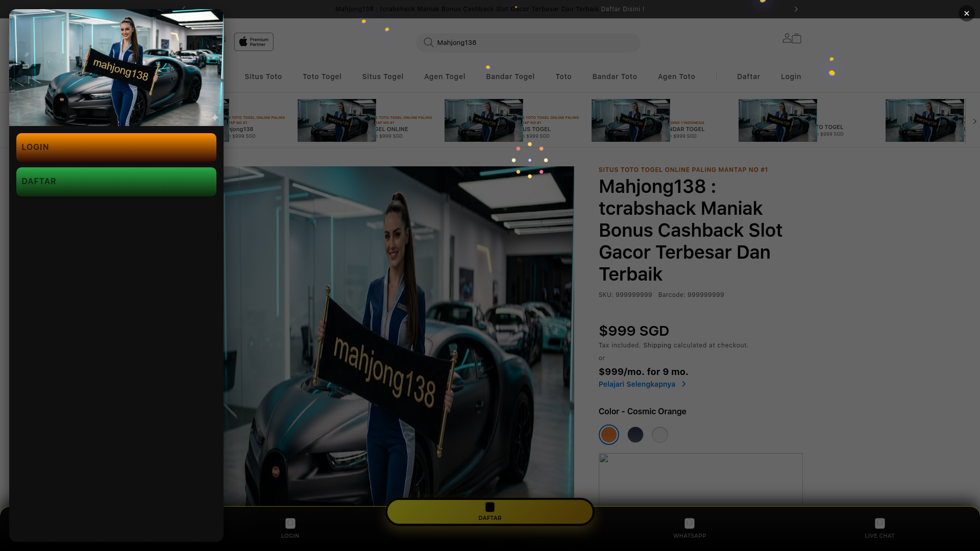The height and width of the screenshot is (551, 980).
Task: Click the Login link in navigation
Action: click(791, 77)
